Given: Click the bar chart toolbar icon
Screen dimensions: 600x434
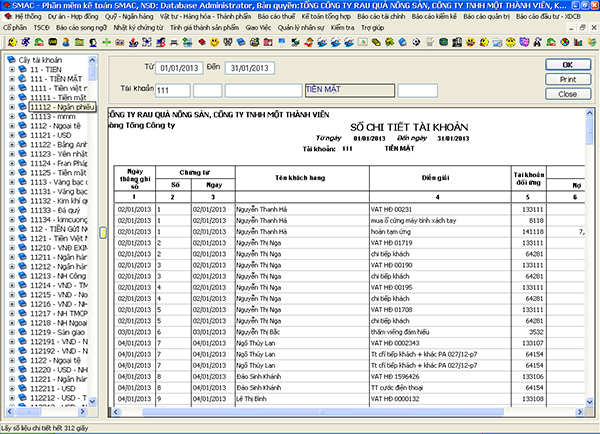Looking at the screenshot, I should [578, 42].
